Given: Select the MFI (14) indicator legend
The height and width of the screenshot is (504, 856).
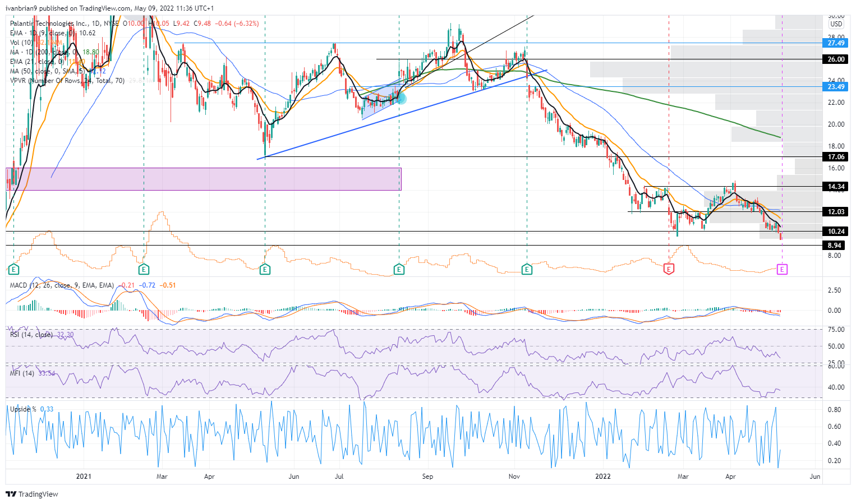Looking at the screenshot, I should 22,373.
